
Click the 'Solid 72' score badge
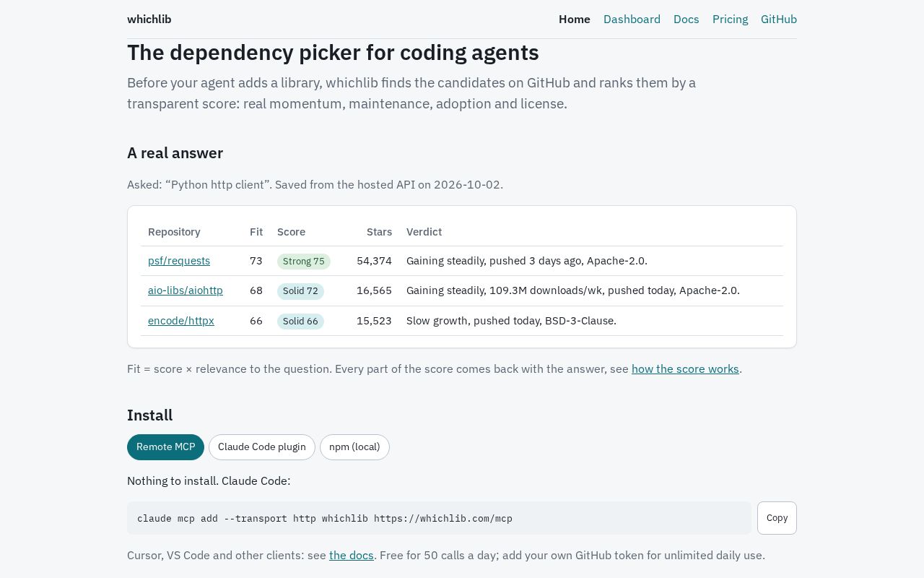coord(300,291)
